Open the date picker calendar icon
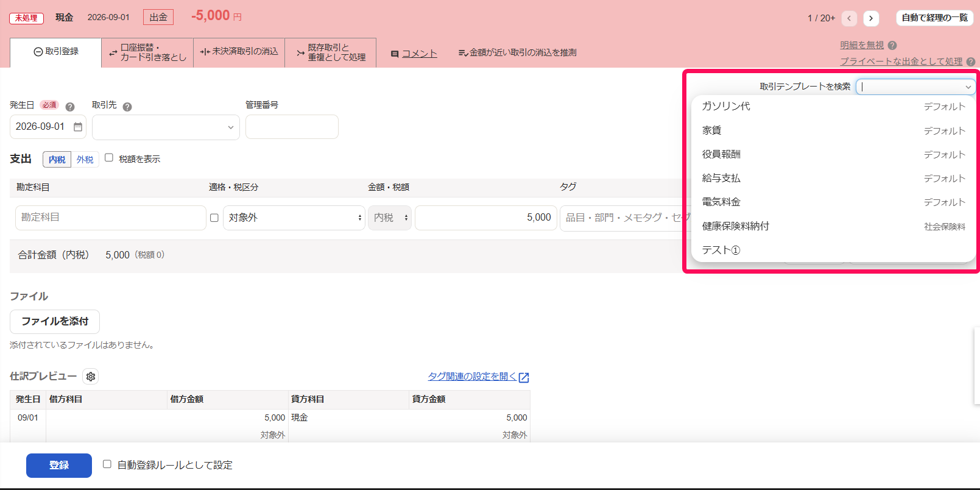980x490 pixels. point(78,127)
